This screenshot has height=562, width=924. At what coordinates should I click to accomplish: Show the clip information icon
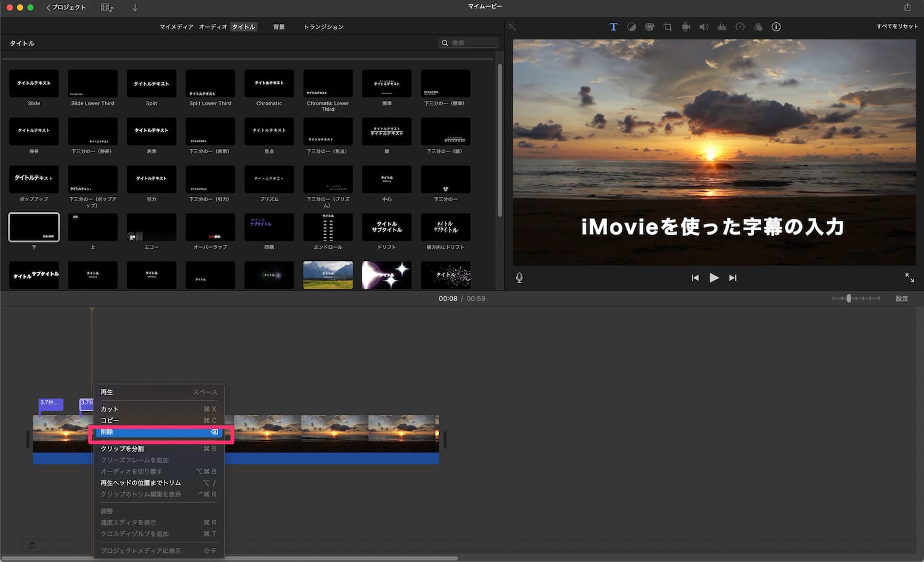pos(776,27)
